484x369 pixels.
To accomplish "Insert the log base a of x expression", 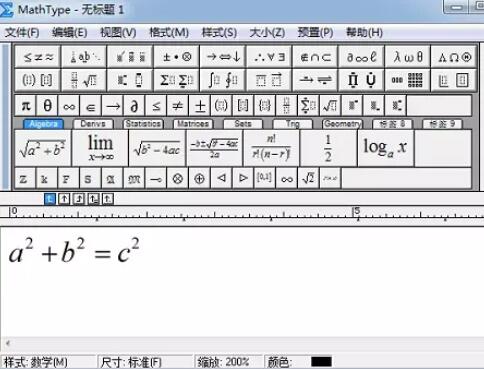I will (386, 148).
